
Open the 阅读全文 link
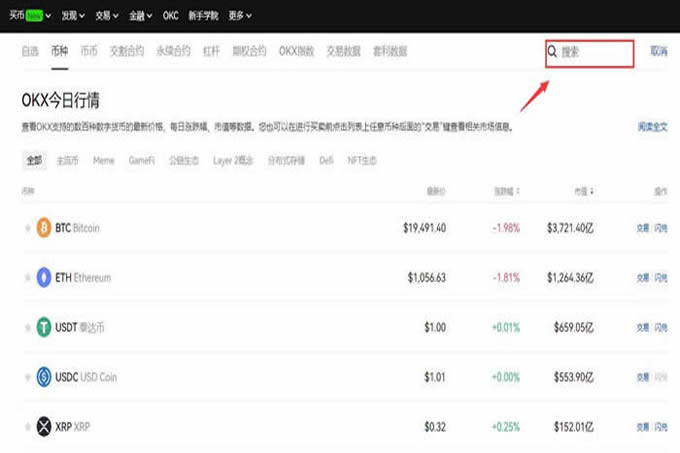tap(652, 127)
